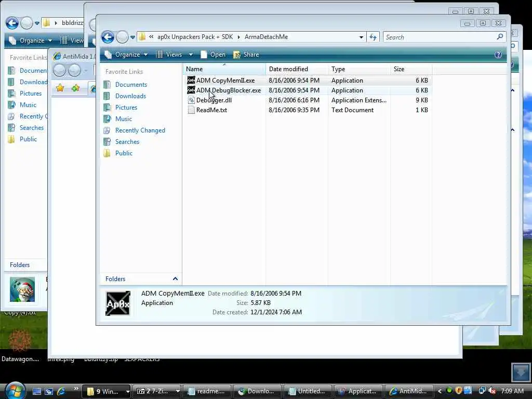This screenshot has height=399, width=532.
Task: Click 8/16/2006 6:16 PM date of Debugger.dll
Action: click(294, 100)
